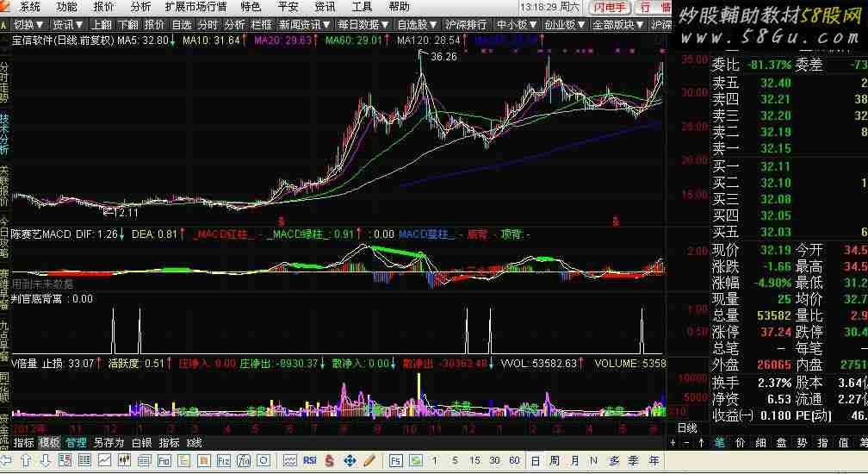Click the orange square icon in bottom toolbar
868x474 pixels.
tap(204, 460)
